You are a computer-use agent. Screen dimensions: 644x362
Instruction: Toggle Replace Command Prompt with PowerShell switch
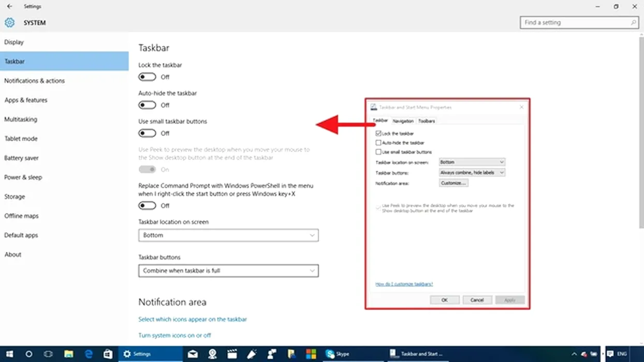[147, 205]
